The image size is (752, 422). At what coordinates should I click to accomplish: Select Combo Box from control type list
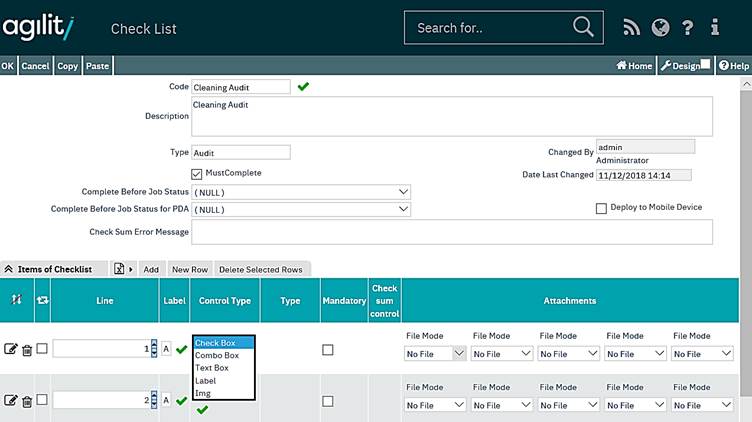(217, 356)
